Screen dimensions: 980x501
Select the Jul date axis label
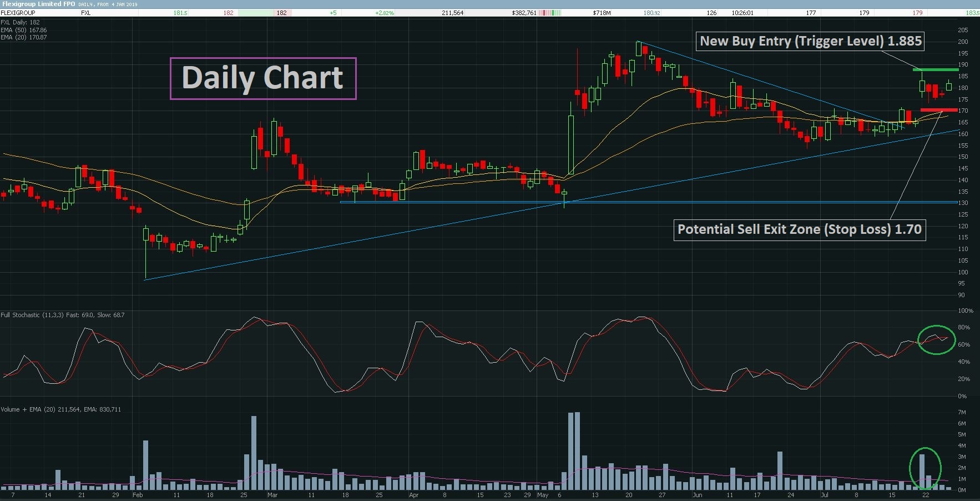tap(825, 495)
